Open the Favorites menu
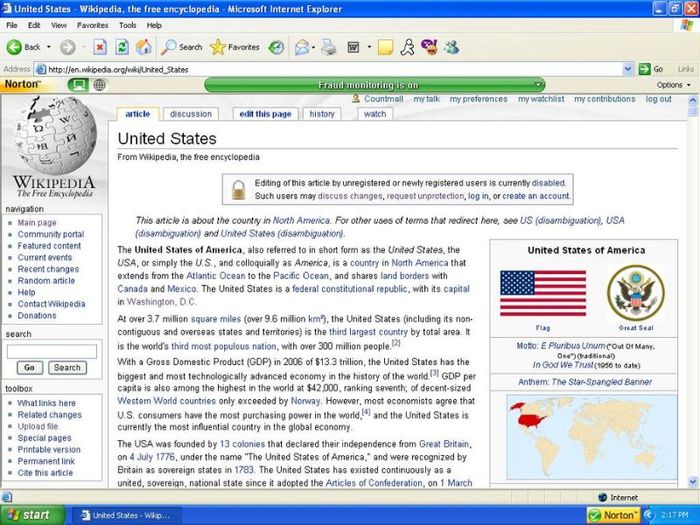This screenshot has height=525, width=700. point(93,25)
